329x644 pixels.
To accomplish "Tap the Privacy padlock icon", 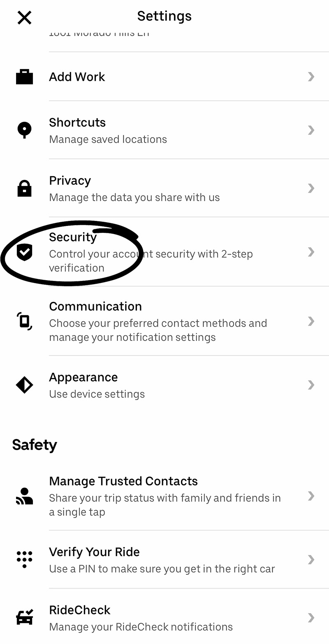I will (24, 188).
